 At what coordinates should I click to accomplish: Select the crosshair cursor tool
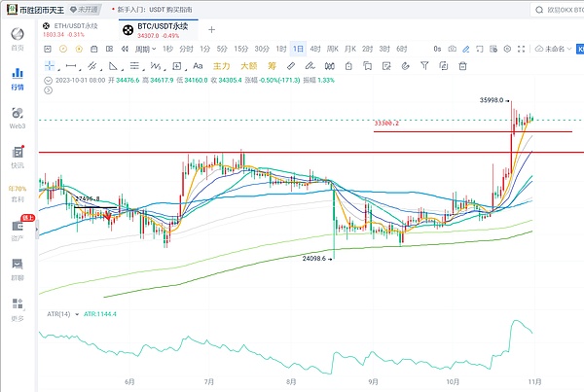point(51,66)
